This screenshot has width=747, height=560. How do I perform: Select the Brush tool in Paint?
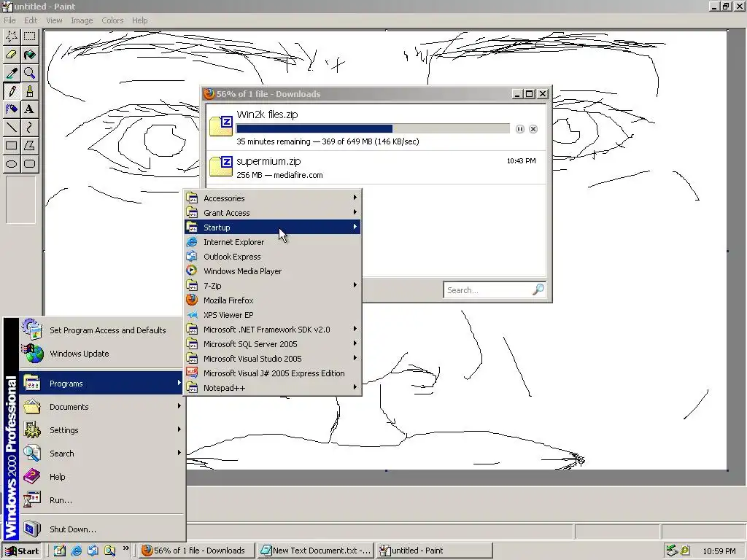[29, 91]
